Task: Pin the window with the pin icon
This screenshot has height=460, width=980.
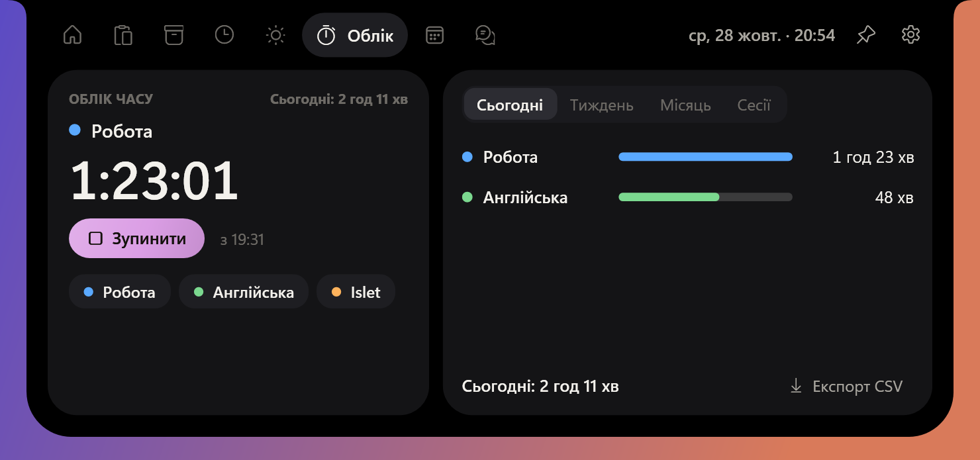Action: point(865,35)
